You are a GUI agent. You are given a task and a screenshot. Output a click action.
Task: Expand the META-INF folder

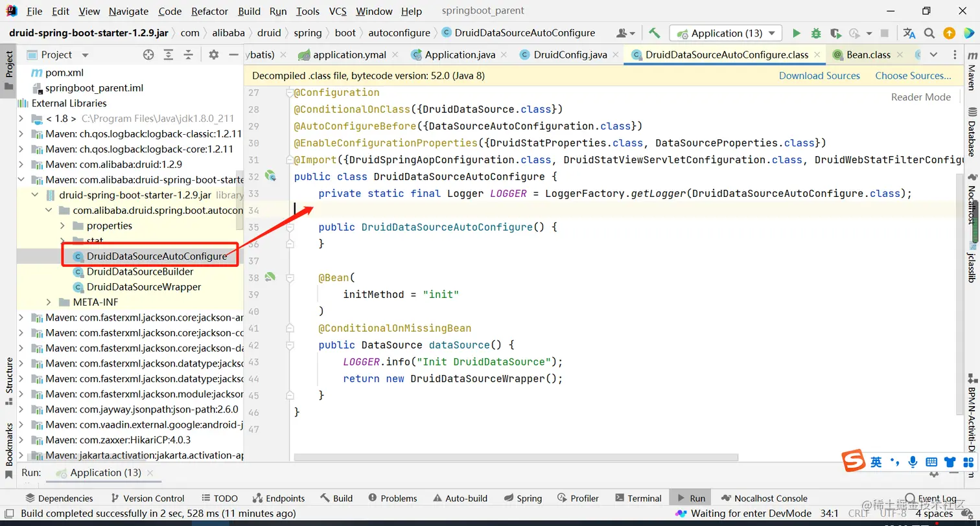49,302
